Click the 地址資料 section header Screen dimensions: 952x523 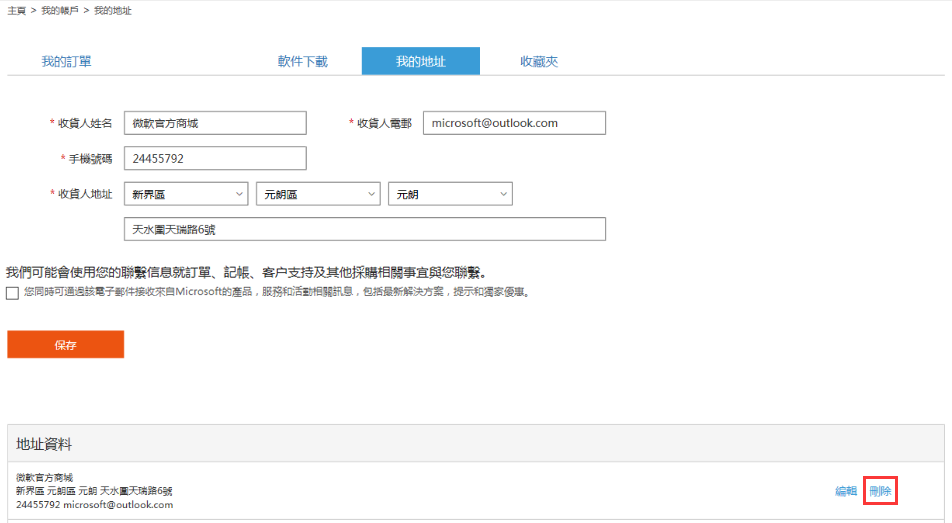tap(44, 443)
